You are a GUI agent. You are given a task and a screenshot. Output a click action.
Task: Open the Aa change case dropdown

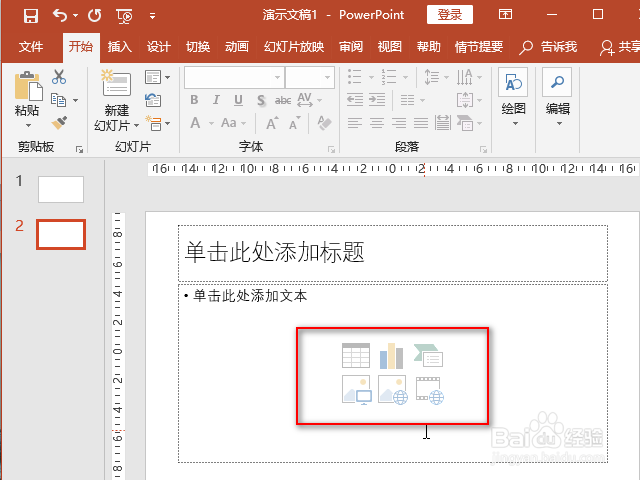[x=233, y=123]
